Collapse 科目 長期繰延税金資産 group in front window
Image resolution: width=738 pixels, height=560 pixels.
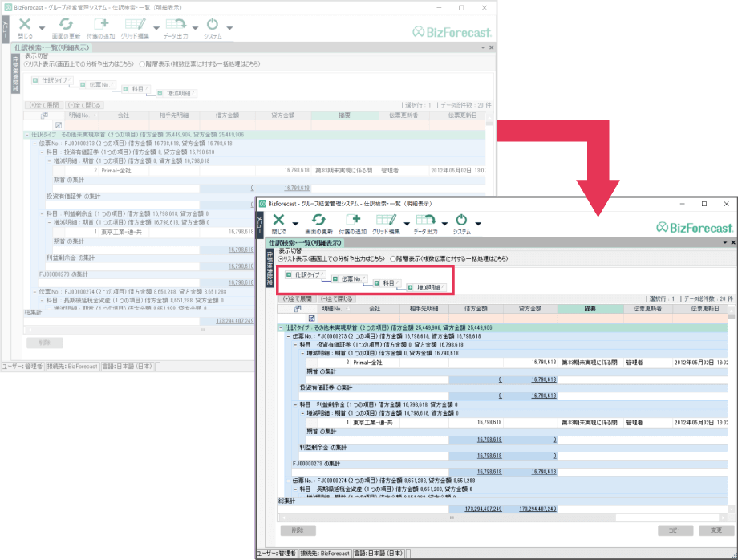[x=295, y=489]
